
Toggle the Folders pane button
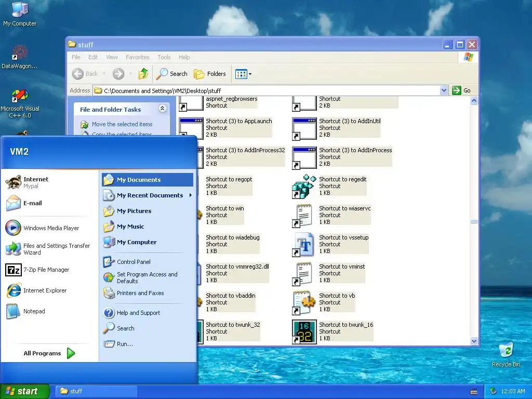(210, 74)
